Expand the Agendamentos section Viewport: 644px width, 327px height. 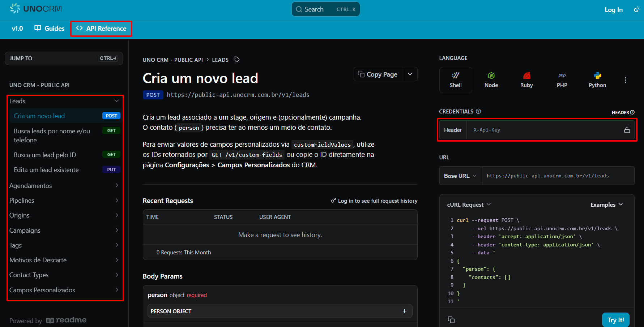coord(64,185)
